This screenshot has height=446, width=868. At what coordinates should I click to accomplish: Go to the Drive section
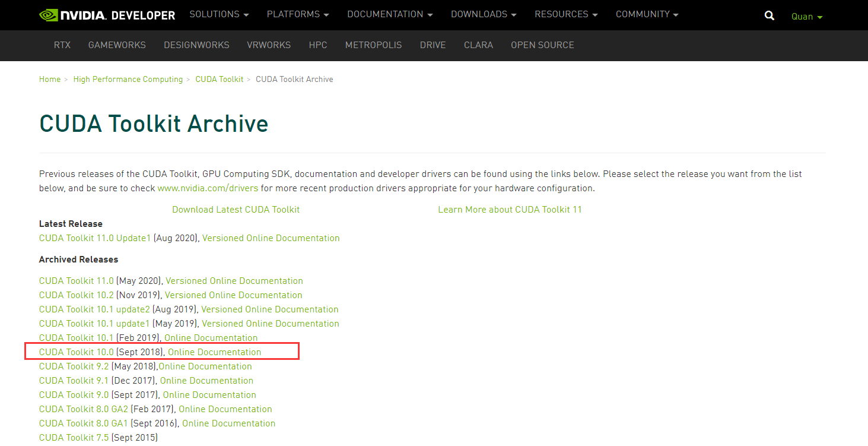(433, 45)
